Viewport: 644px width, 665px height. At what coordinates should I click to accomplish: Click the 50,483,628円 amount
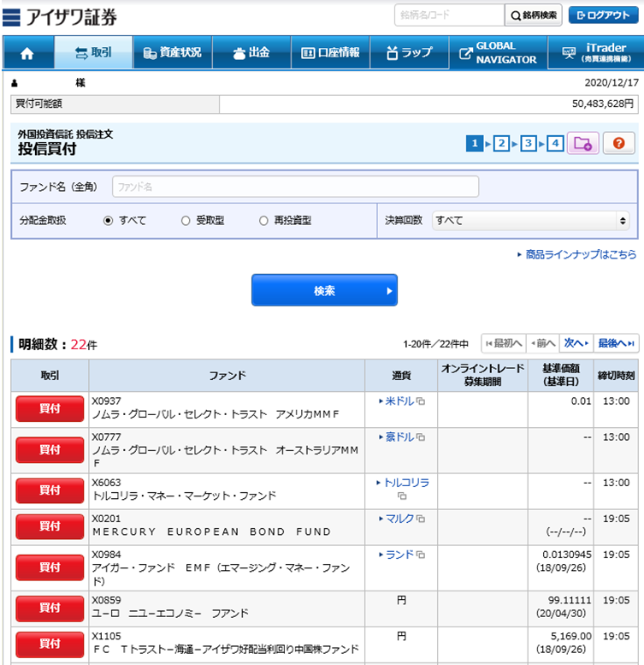click(603, 104)
